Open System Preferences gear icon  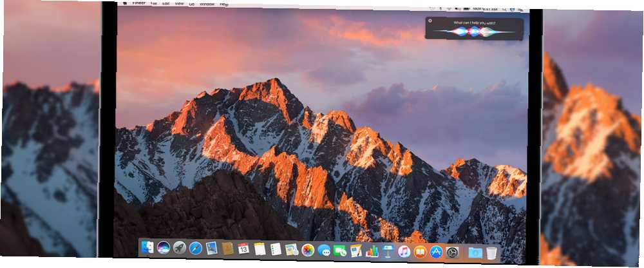[452, 252]
